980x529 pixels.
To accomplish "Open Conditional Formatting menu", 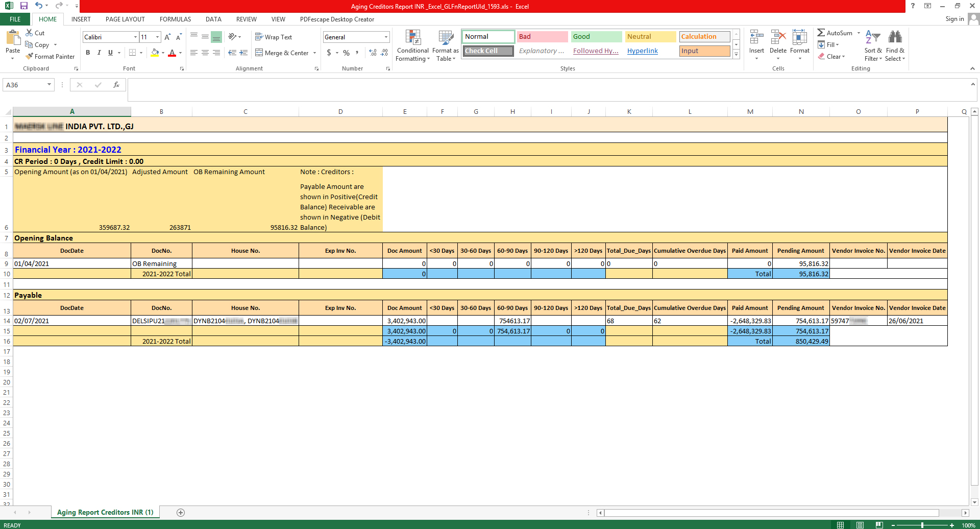I will (x=412, y=45).
